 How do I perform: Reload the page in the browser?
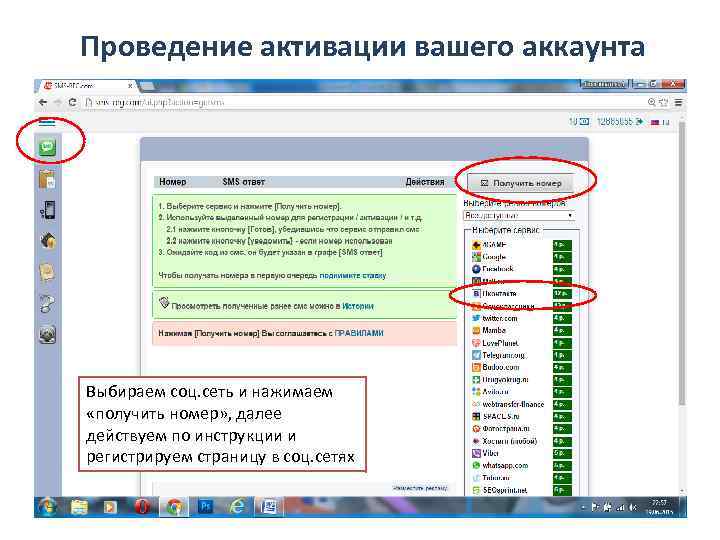click(x=72, y=102)
